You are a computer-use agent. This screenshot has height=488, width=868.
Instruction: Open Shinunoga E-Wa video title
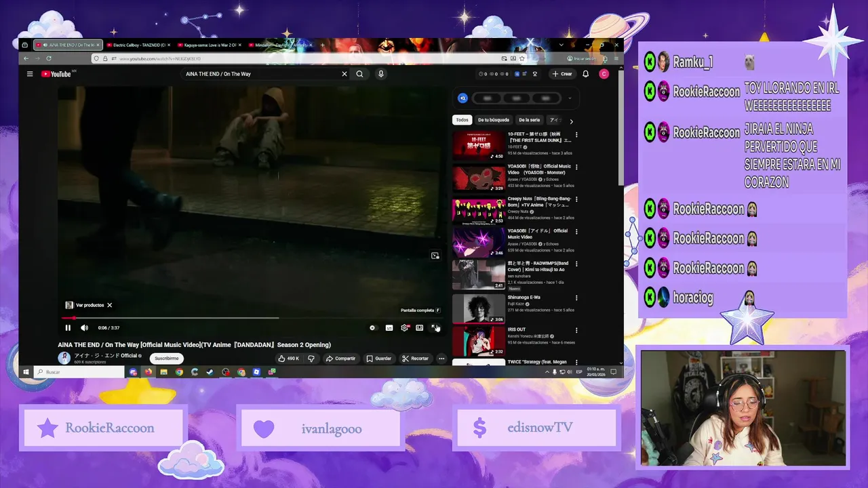coord(524,298)
